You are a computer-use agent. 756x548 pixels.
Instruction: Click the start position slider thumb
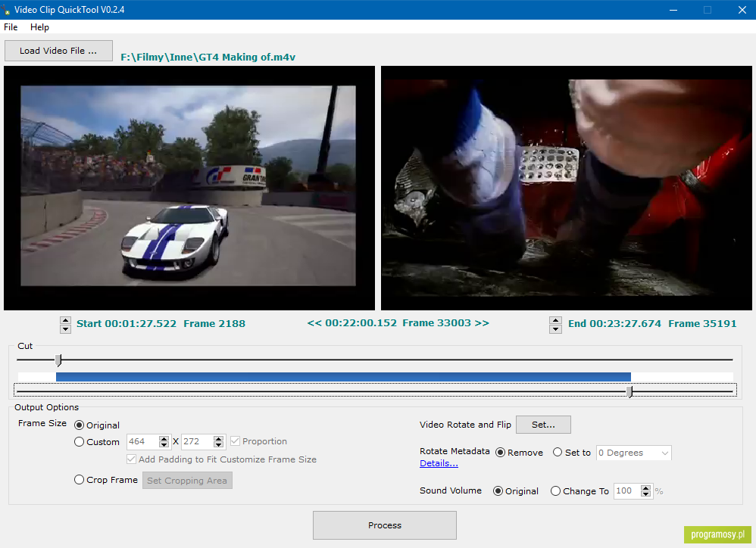pyautogui.click(x=58, y=360)
